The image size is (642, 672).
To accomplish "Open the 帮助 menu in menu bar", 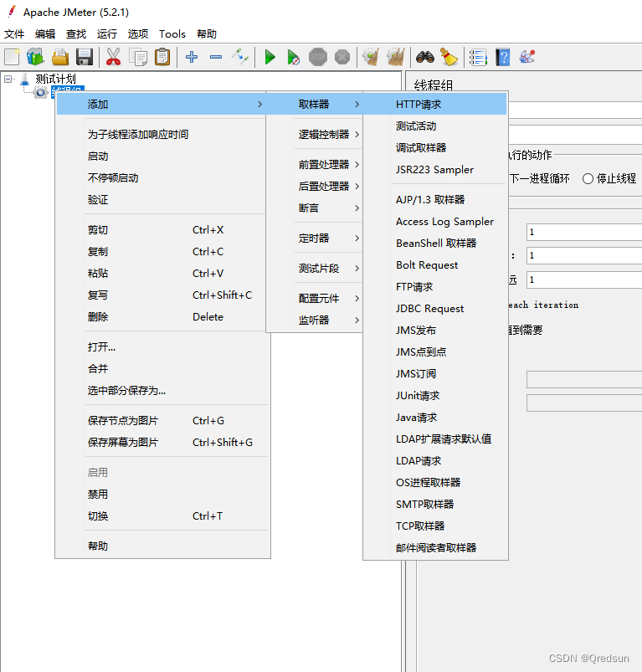I will click(x=206, y=33).
